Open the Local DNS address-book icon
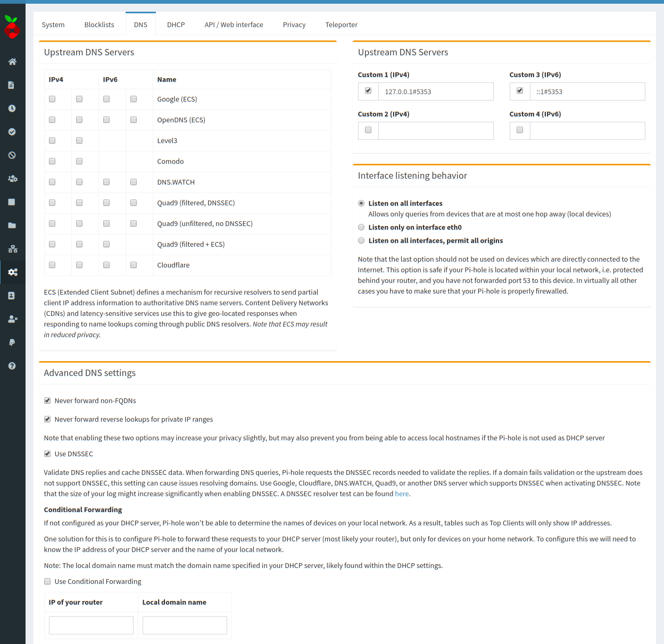664x644 pixels. [x=12, y=296]
